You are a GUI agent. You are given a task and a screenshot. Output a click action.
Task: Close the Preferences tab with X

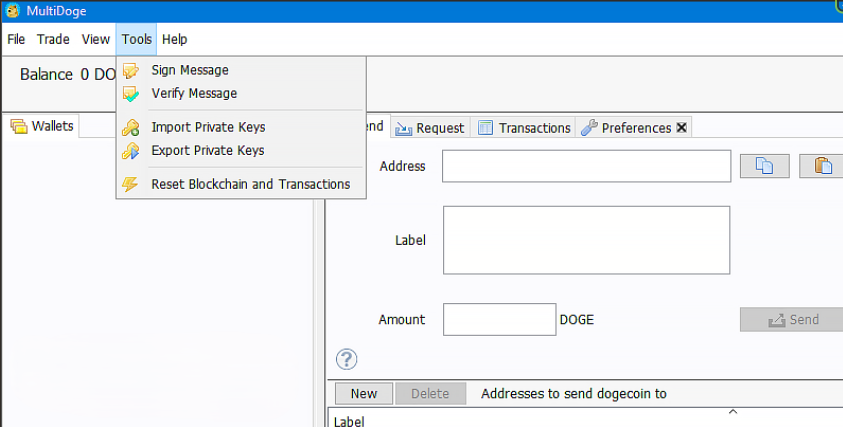pos(682,127)
